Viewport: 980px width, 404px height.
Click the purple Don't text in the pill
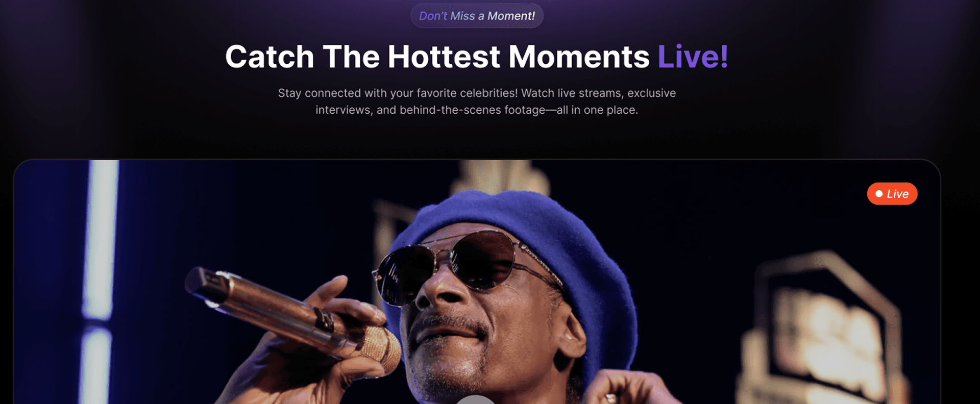[x=433, y=16]
